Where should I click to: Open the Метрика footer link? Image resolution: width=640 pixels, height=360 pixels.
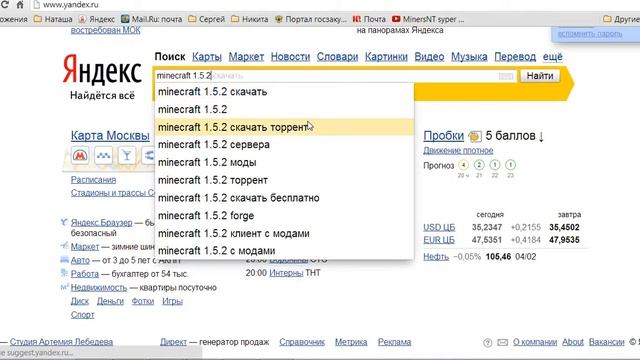(x=351, y=342)
